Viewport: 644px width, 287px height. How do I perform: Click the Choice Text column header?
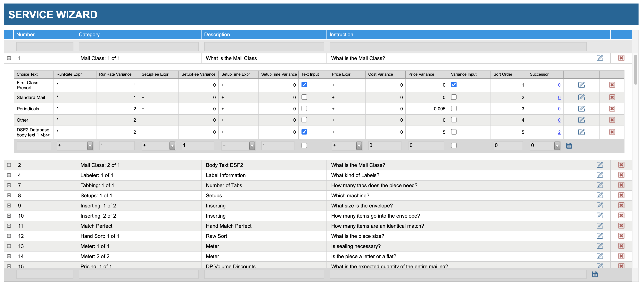pyautogui.click(x=27, y=74)
